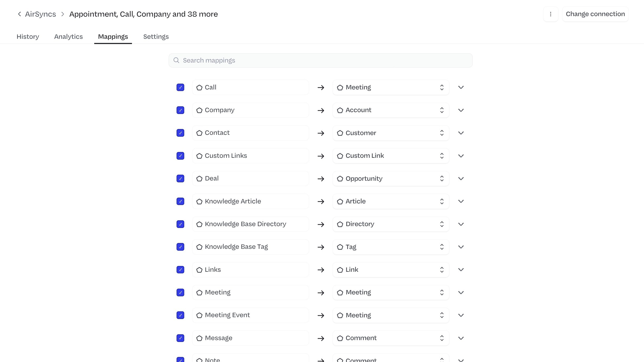Click the arrow icon in the Links row

point(321,270)
